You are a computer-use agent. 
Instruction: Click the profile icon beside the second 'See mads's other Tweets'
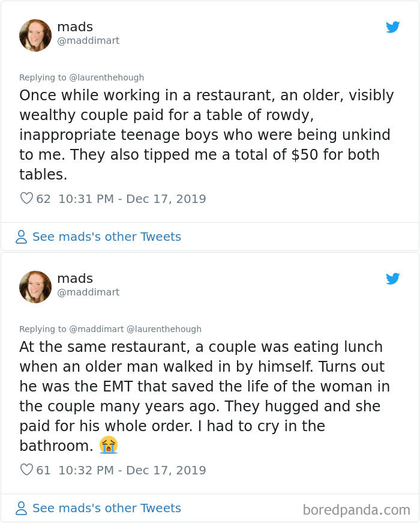[x=20, y=508]
